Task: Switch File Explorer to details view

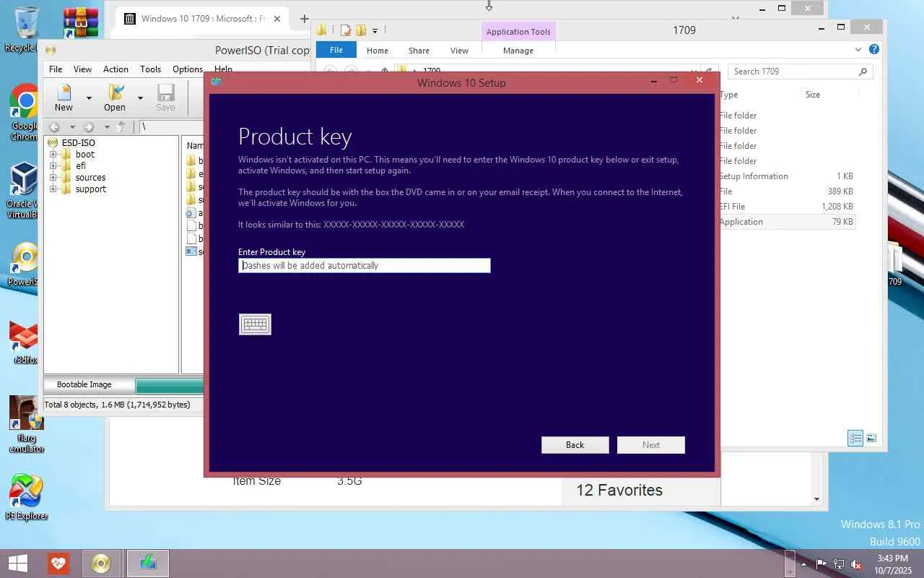Action: pyautogui.click(x=855, y=439)
